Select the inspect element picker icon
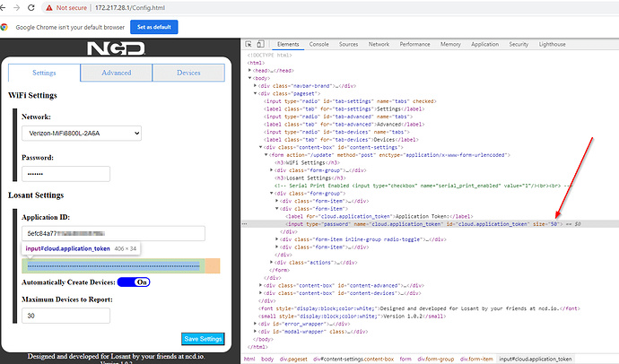The width and height of the screenshot is (619, 364). pyautogui.click(x=248, y=44)
